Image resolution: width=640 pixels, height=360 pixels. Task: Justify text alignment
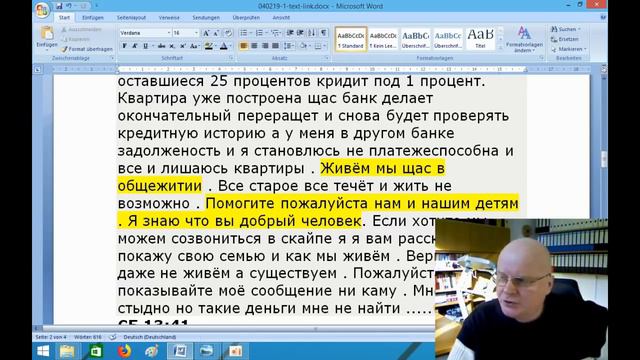click(276, 46)
